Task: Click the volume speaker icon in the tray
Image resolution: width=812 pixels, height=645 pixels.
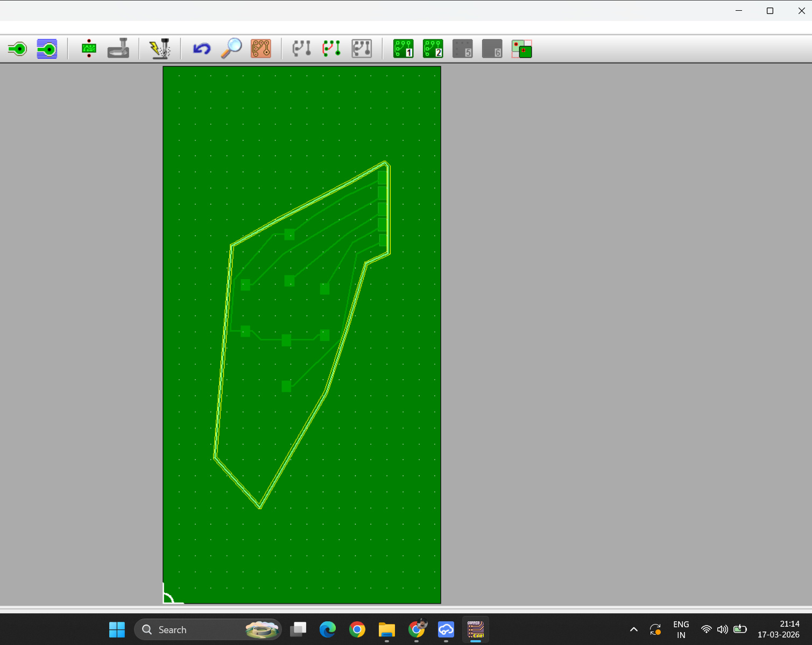Action: point(723,629)
